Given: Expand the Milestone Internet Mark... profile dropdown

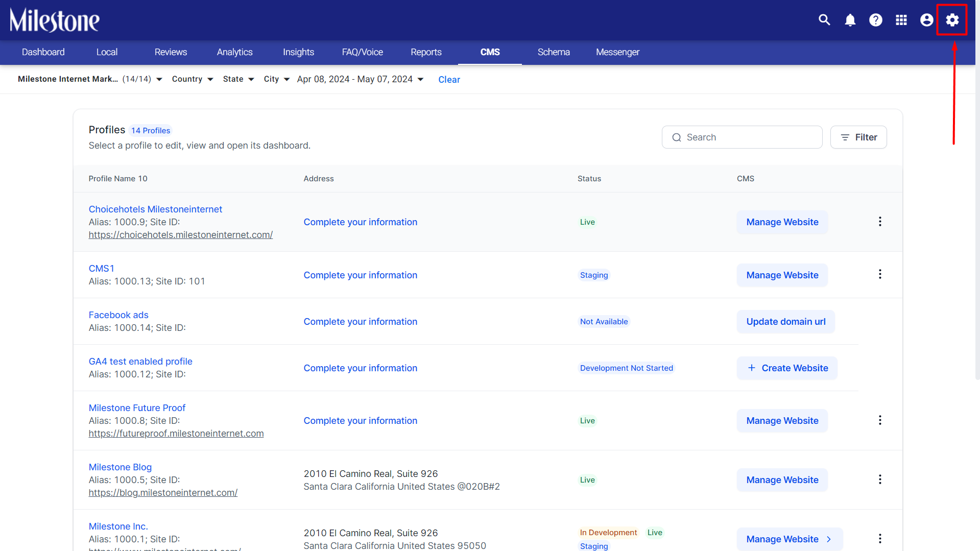Looking at the screenshot, I should coord(90,79).
